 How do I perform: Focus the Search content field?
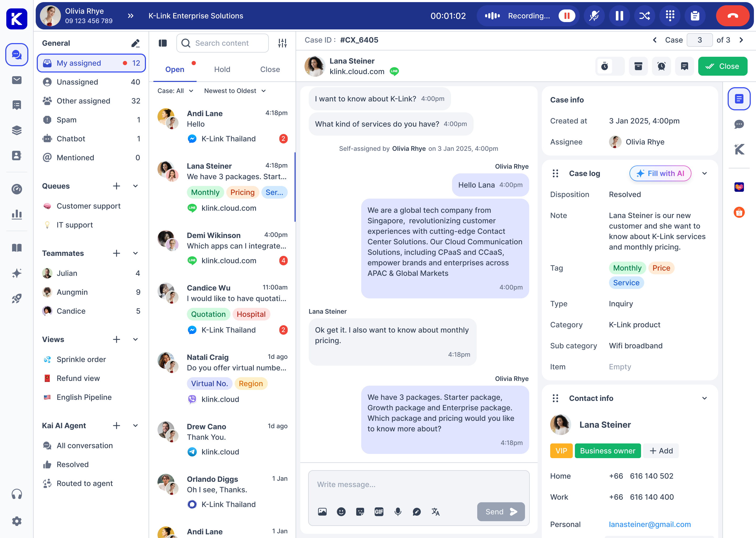click(222, 43)
